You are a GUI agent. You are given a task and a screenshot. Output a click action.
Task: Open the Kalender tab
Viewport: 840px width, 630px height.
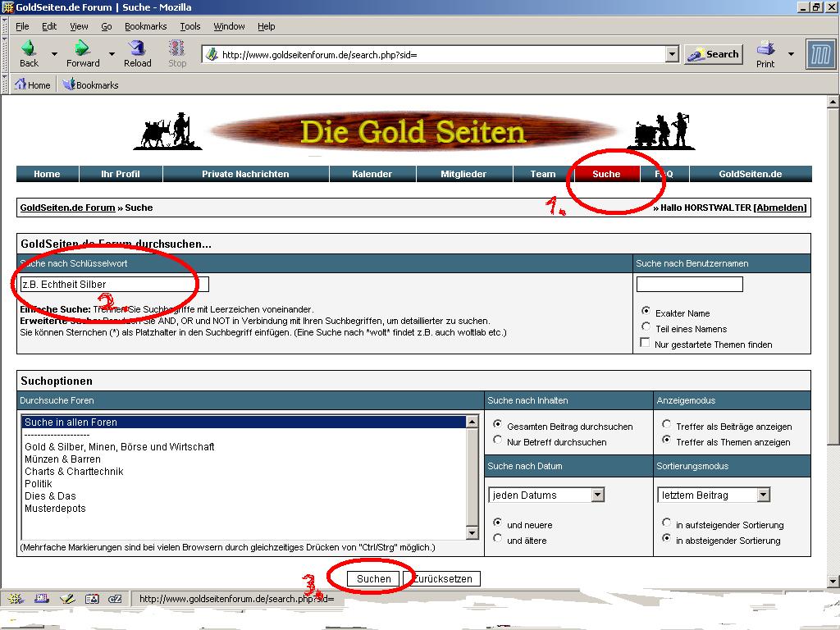point(372,174)
